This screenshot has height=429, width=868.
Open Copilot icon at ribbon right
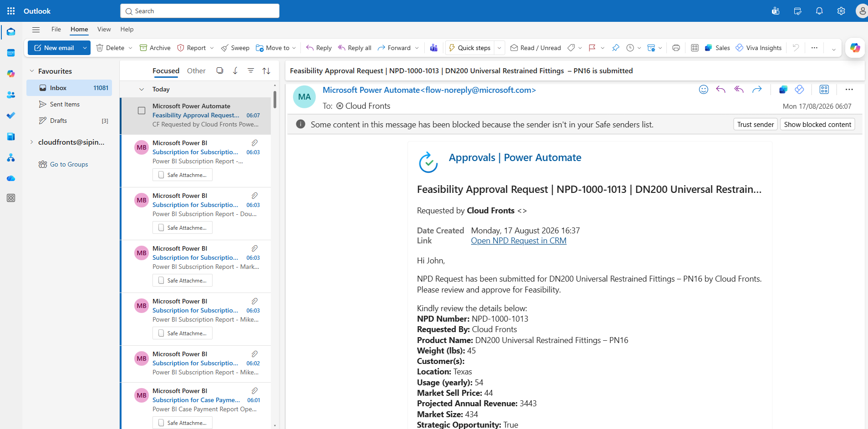855,48
